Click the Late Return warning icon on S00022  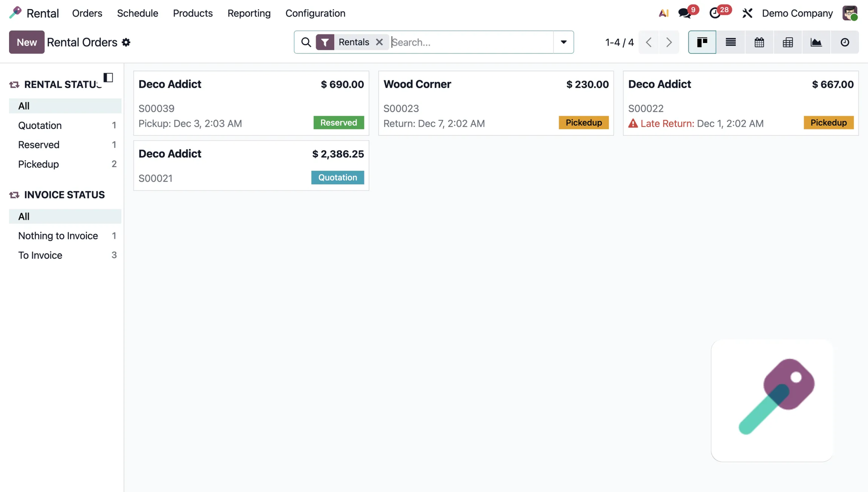(633, 123)
